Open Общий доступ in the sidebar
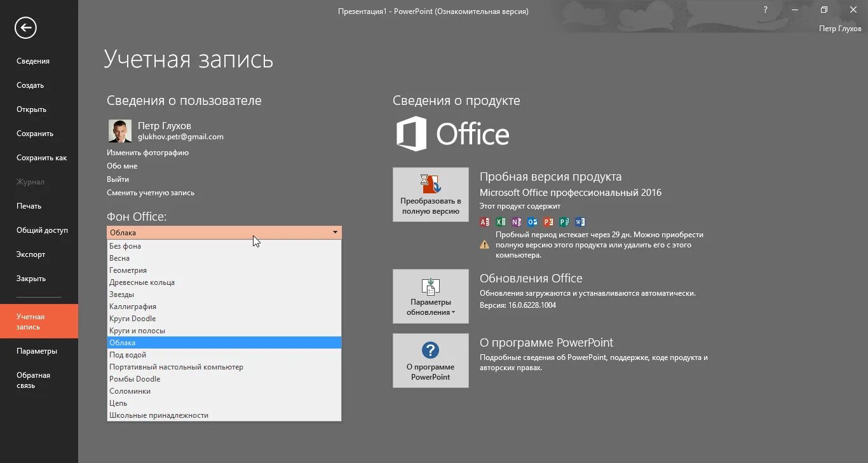 (39, 230)
